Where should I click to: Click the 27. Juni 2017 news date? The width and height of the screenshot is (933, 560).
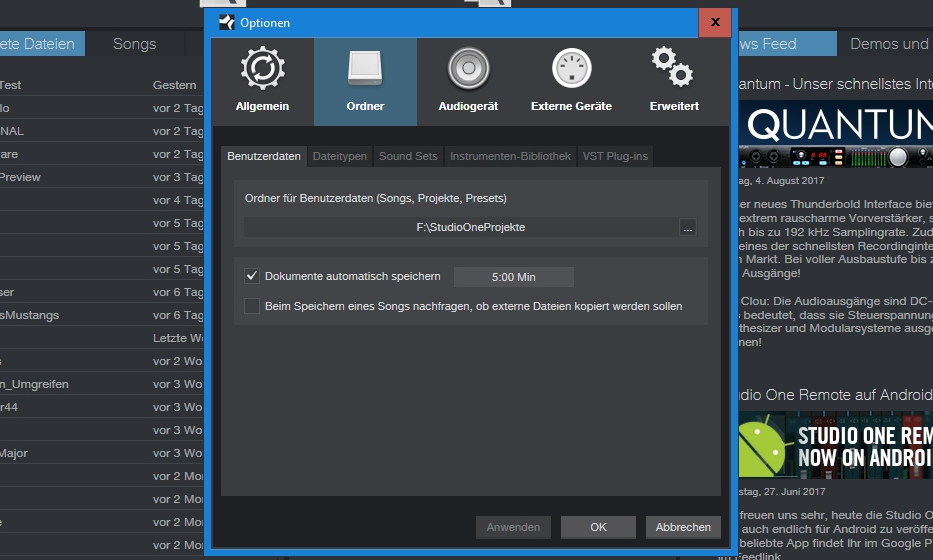click(782, 492)
